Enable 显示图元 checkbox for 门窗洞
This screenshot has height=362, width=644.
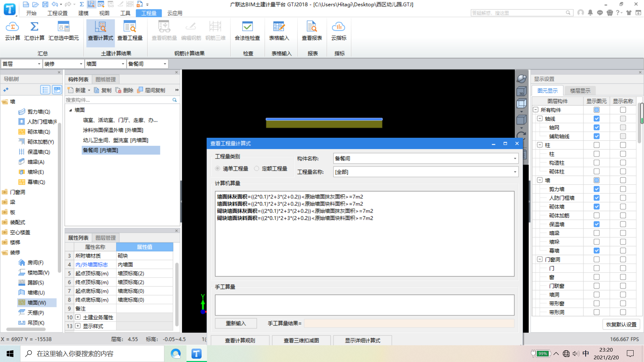click(596, 259)
